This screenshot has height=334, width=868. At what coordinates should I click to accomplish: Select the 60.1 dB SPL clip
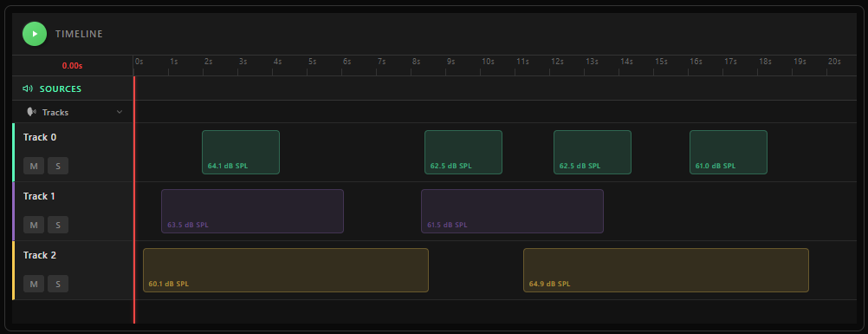pyautogui.click(x=286, y=270)
